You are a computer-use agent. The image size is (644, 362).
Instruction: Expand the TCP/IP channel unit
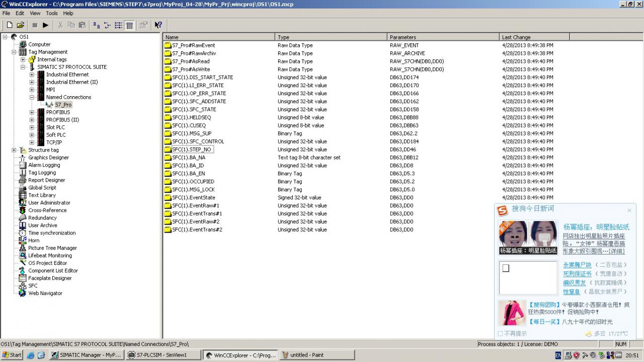[x=32, y=142]
